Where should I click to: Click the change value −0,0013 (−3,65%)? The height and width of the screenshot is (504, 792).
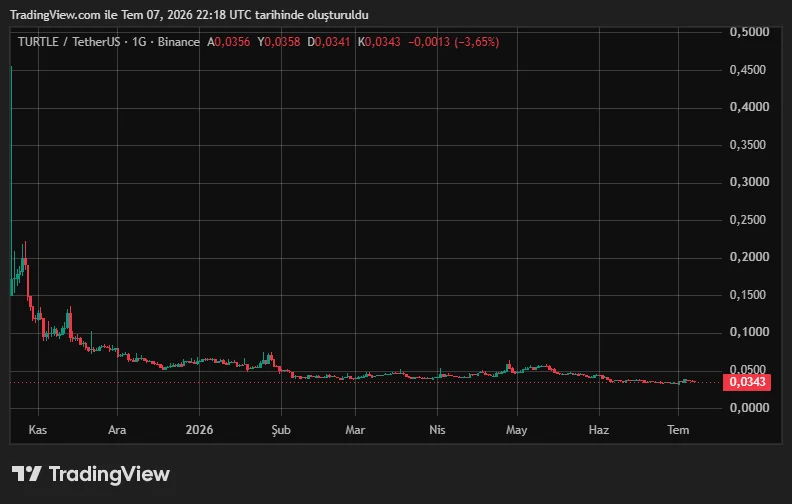pyautogui.click(x=454, y=42)
